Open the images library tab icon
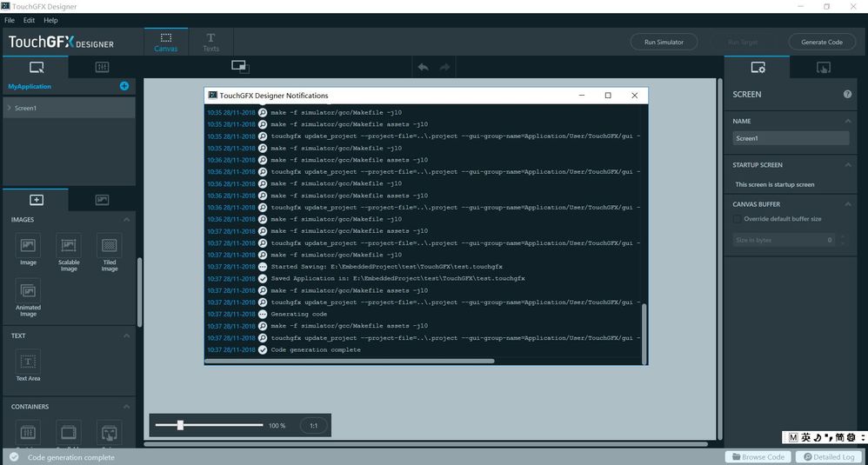Screen dimensions: 868x465 (102, 200)
